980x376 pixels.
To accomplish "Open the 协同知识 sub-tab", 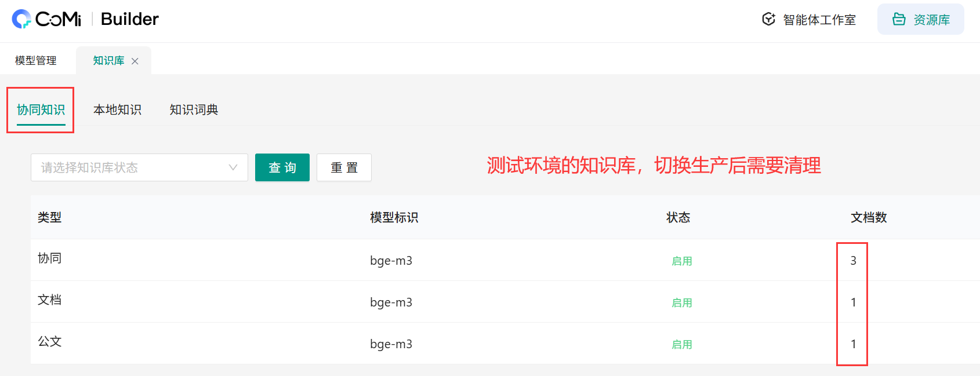I will pos(41,109).
